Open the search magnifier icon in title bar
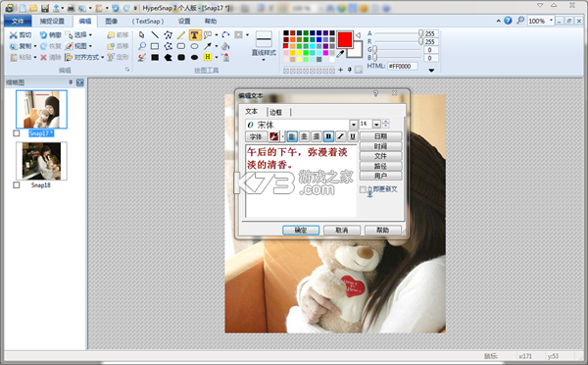This screenshot has height=365, width=588. (x=520, y=21)
